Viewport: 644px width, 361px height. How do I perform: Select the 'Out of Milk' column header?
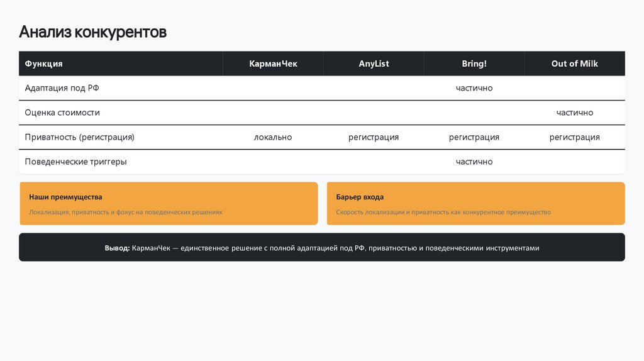coord(574,64)
